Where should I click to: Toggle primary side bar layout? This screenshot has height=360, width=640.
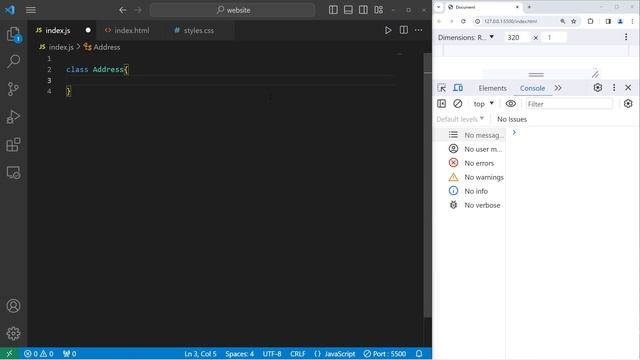pyautogui.click(x=333, y=10)
